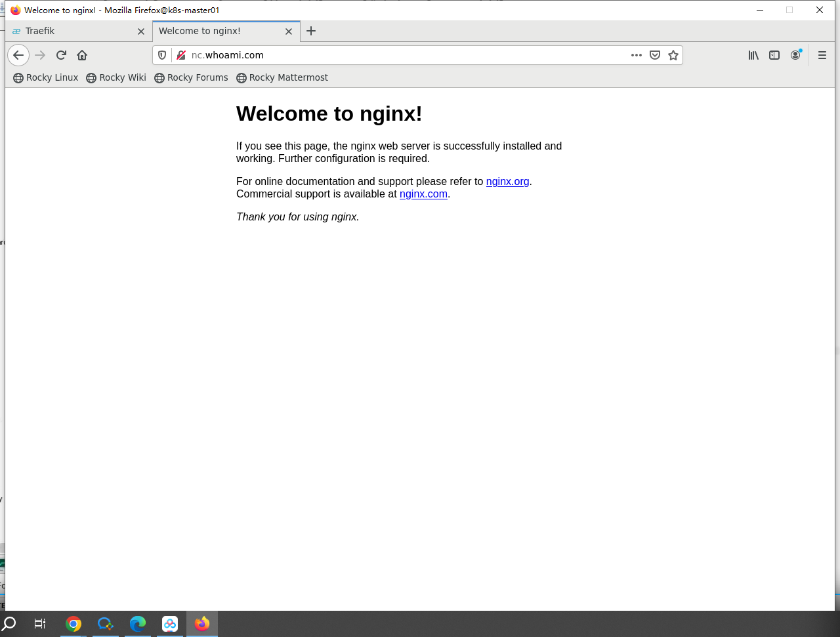Click the Firefox taskbar icon
The width and height of the screenshot is (840, 637).
(x=202, y=624)
